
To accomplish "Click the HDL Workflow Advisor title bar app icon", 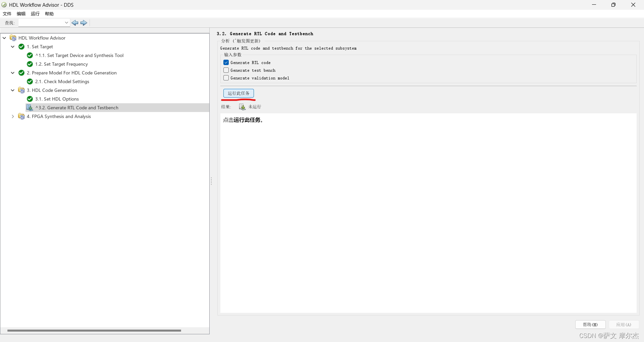I will click(x=4, y=5).
